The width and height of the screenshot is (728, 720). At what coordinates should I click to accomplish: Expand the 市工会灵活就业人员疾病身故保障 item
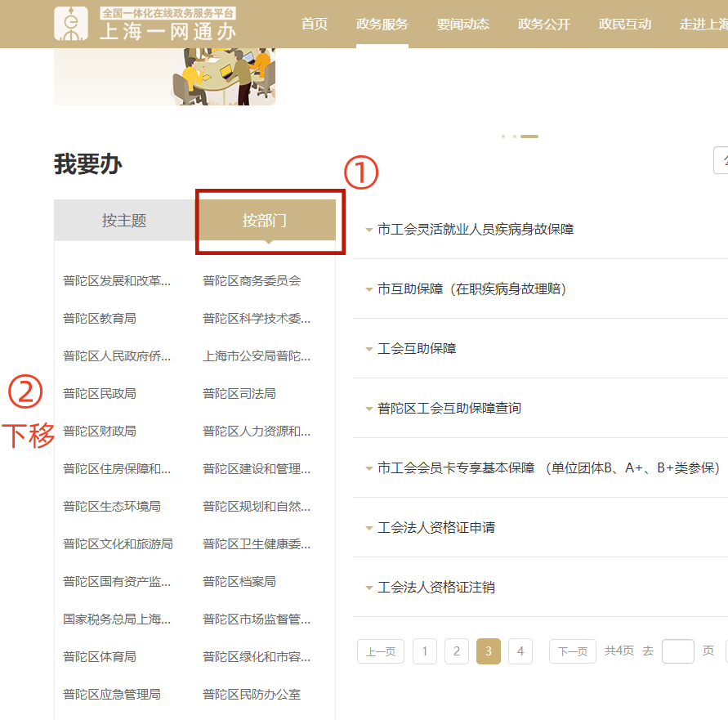(x=475, y=230)
